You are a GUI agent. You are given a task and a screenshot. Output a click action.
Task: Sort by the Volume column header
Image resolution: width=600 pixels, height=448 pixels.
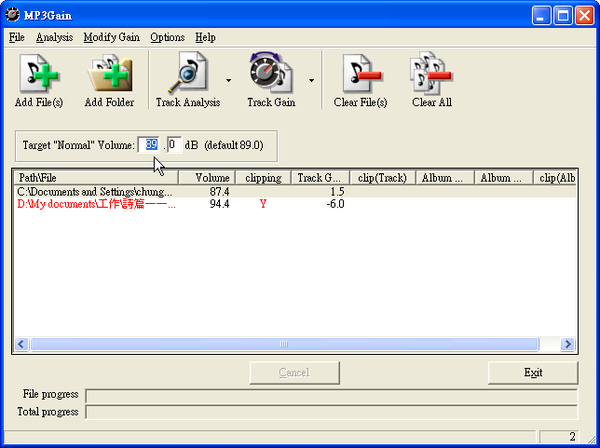tap(207, 178)
